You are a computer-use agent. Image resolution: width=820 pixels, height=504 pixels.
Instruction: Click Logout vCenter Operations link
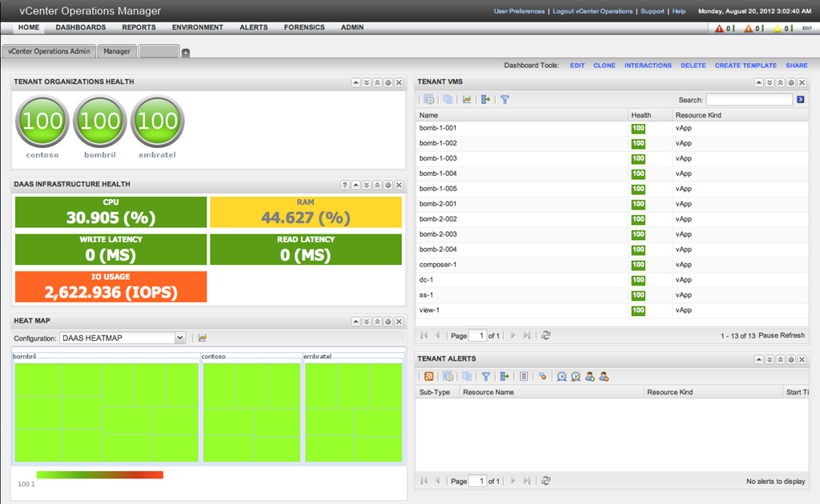(593, 11)
